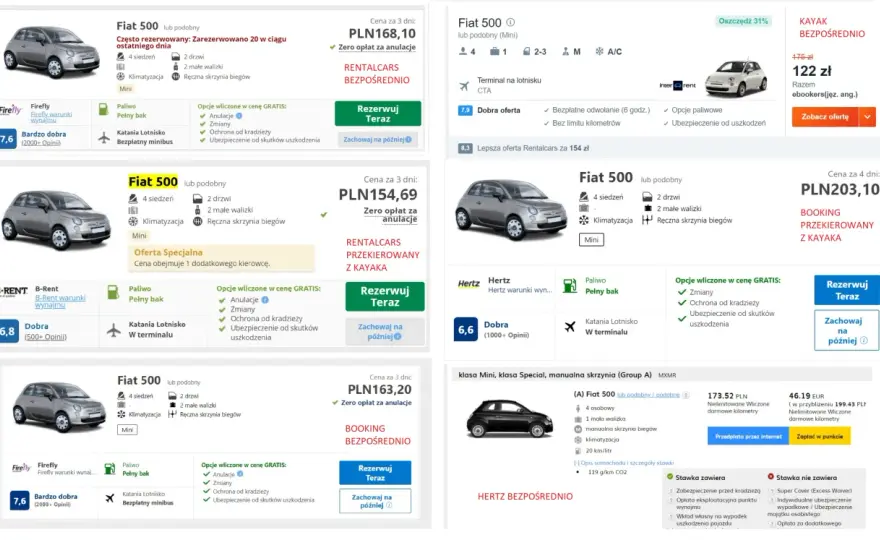Click Firefly logo in PLN163,20 offer
Image resolution: width=880 pixels, height=540 pixels.
[x=21, y=468]
